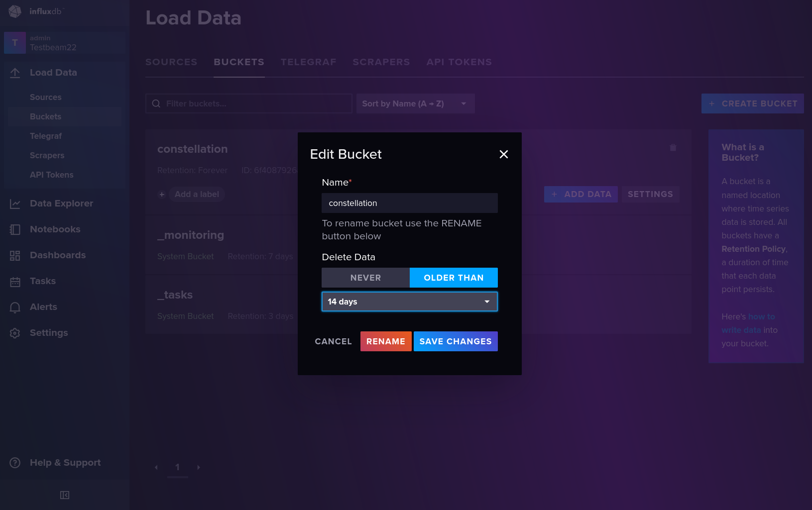The image size is (812, 510).
Task: Switch to the API TOKENS tab
Action: pos(459,62)
